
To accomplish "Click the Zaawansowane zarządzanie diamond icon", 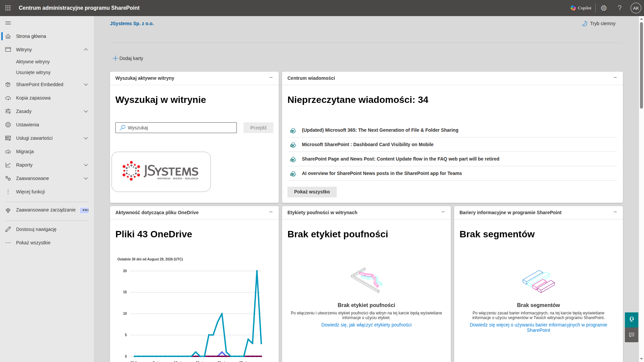I will pos(8,210).
